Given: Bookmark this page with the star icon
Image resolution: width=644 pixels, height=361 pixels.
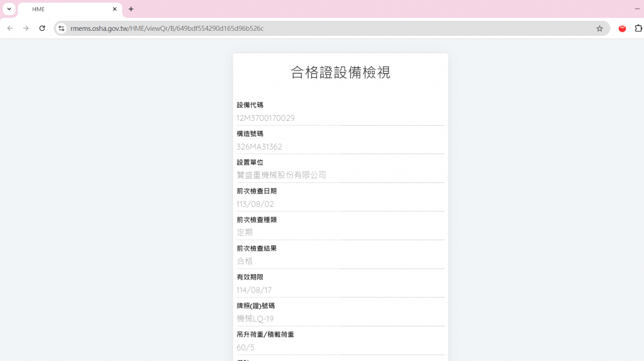Looking at the screenshot, I should tap(599, 28).
